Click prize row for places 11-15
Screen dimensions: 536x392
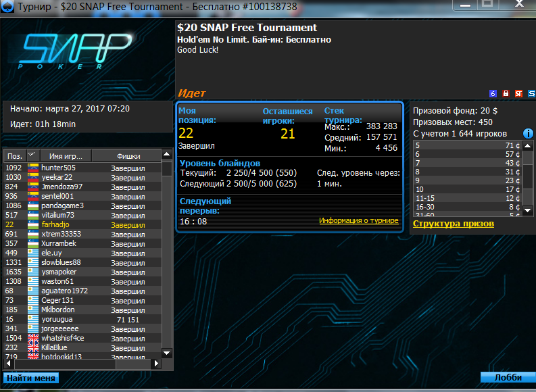468,198
